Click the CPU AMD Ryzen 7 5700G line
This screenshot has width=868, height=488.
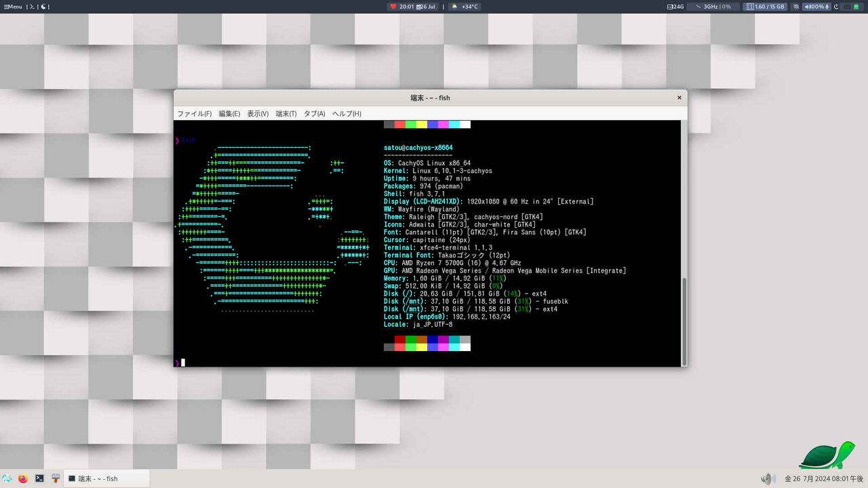452,263
